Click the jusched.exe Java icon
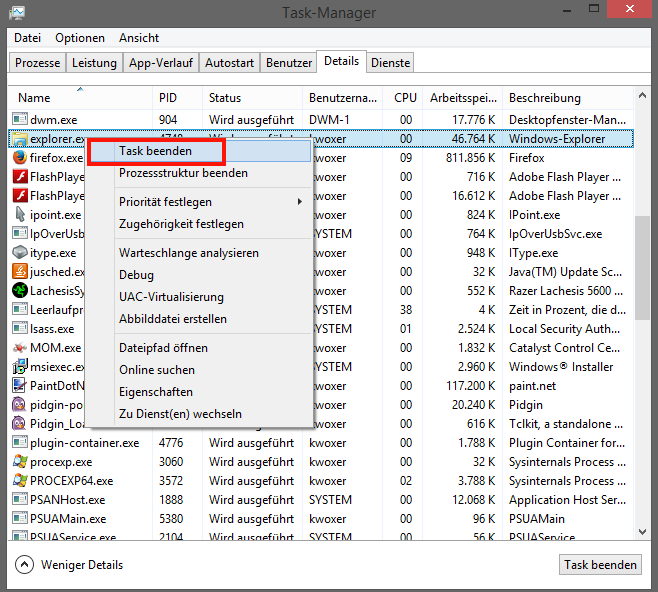This screenshot has width=658, height=592. (x=19, y=272)
